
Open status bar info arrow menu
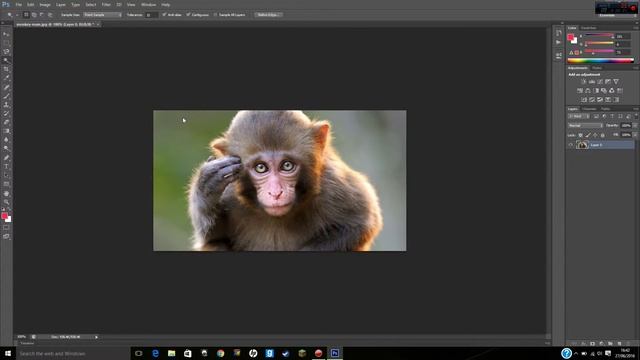(96, 337)
